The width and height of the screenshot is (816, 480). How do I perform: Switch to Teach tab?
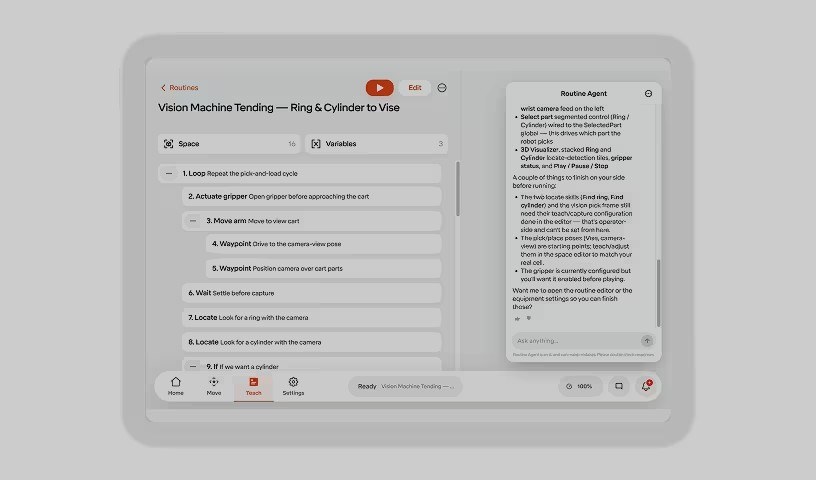(253, 386)
